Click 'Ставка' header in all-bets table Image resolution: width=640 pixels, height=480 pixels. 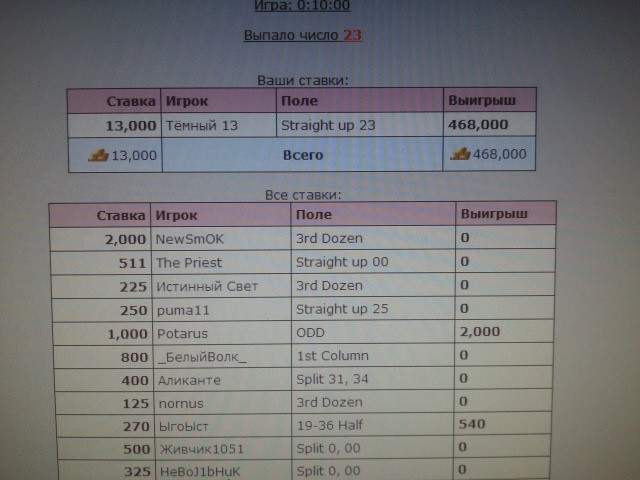[121, 216]
